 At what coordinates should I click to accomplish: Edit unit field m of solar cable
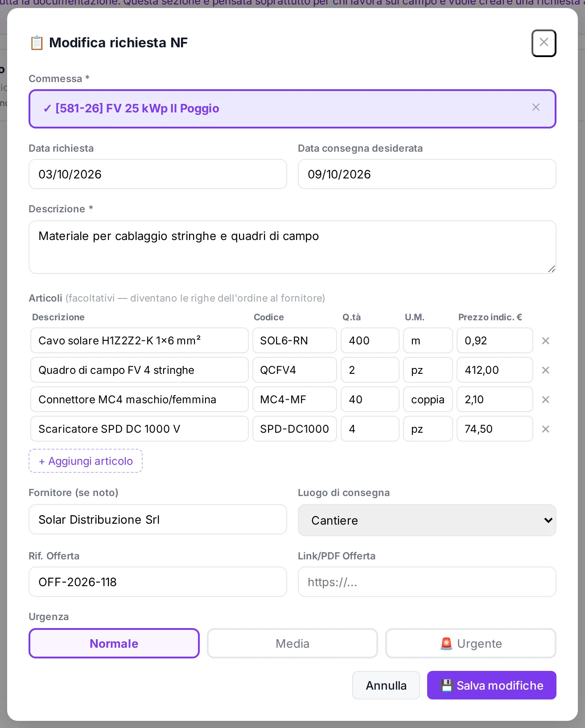pos(428,341)
